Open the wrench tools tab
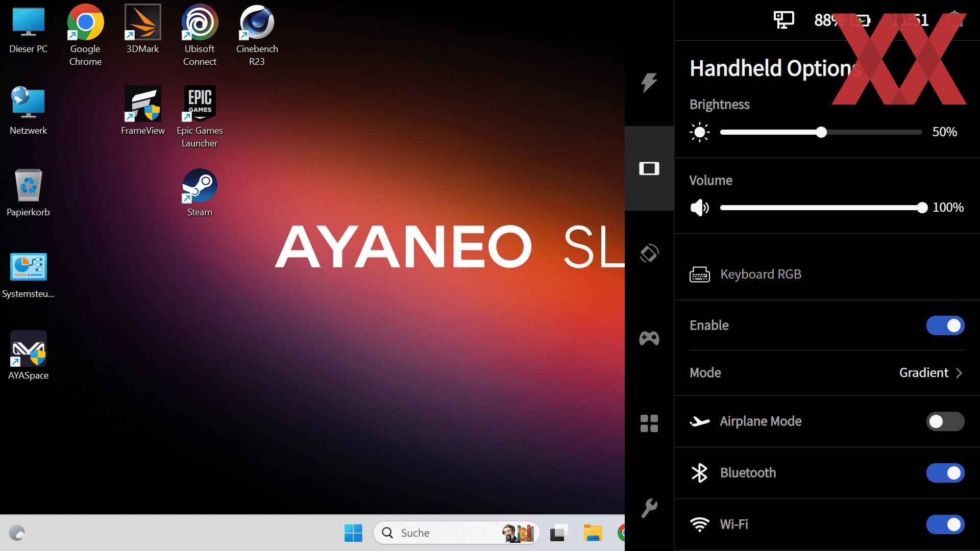The width and height of the screenshot is (980, 551). click(649, 508)
